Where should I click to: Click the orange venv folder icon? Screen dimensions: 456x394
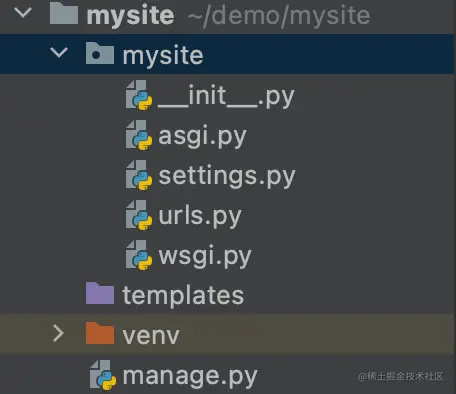(100, 333)
